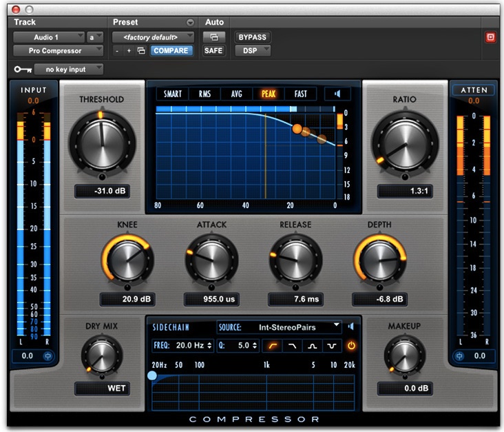Screen dimensions: 504x432
Task: Click the Threshold knob
Action: pyautogui.click(x=103, y=144)
